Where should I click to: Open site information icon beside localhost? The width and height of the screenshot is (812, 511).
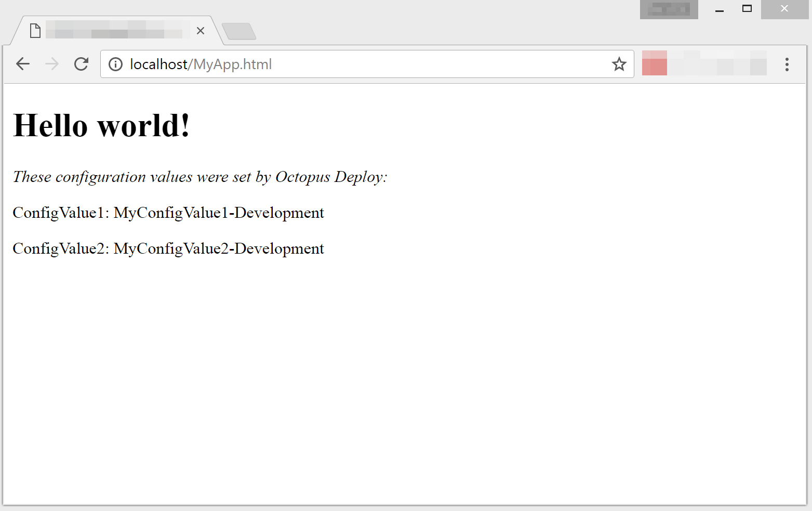click(x=115, y=64)
